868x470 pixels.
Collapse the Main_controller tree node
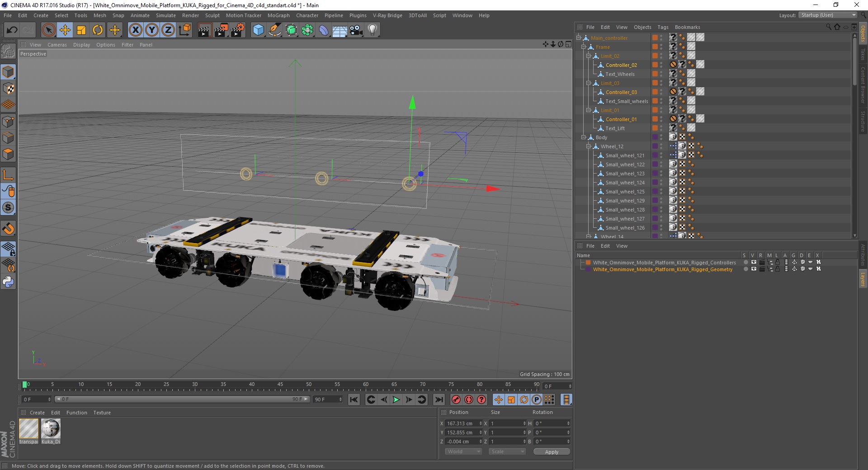point(578,38)
